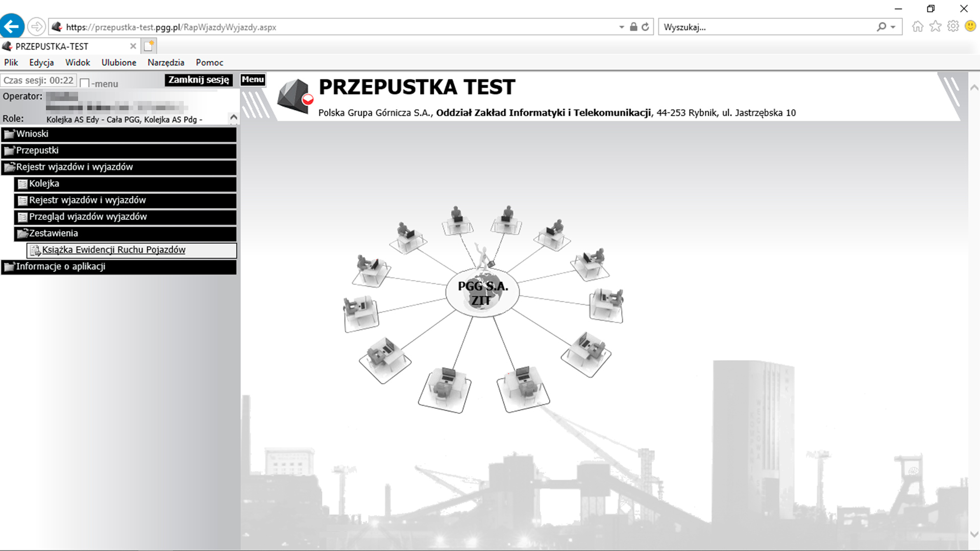Open the Plik menu
Image resolution: width=980 pixels, height=551 pixels.
(11, 62)
